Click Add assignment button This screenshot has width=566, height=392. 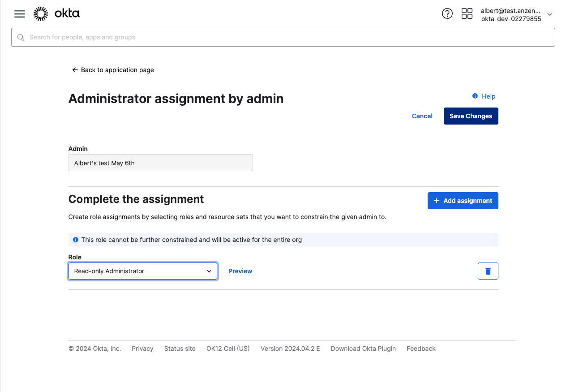[463, 201]
